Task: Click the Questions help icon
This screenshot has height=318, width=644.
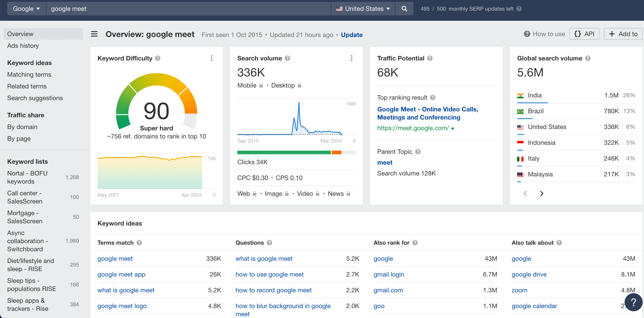Action: (269, 242)
